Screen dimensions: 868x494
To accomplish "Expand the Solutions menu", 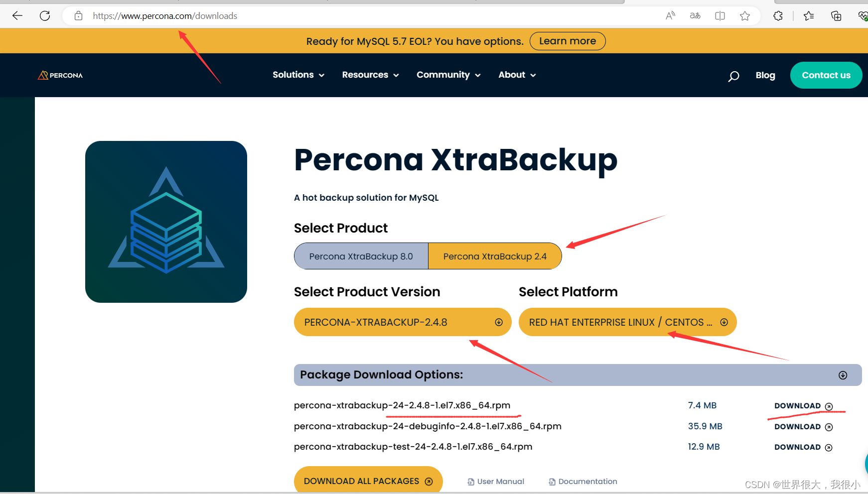I will (298, 75).
